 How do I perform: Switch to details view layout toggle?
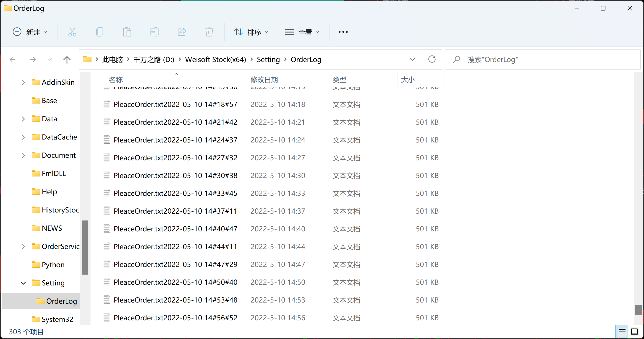pos(622,332)
